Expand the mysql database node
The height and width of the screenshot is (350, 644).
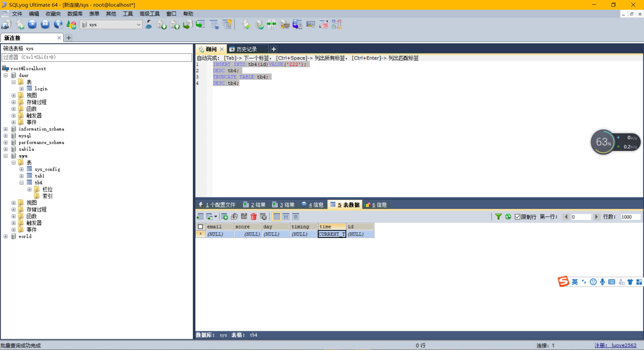6,136
